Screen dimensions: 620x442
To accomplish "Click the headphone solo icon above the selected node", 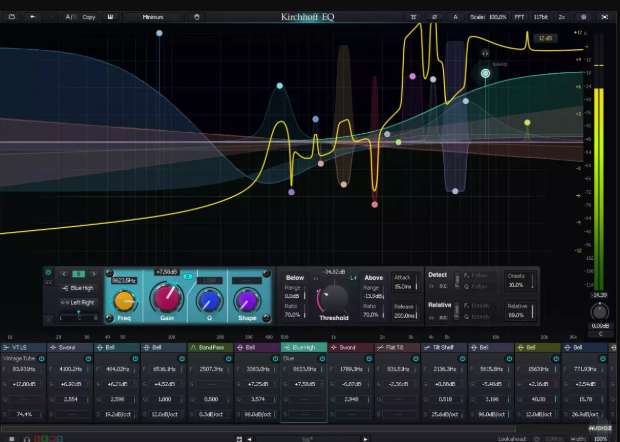I will coord(485,53).
